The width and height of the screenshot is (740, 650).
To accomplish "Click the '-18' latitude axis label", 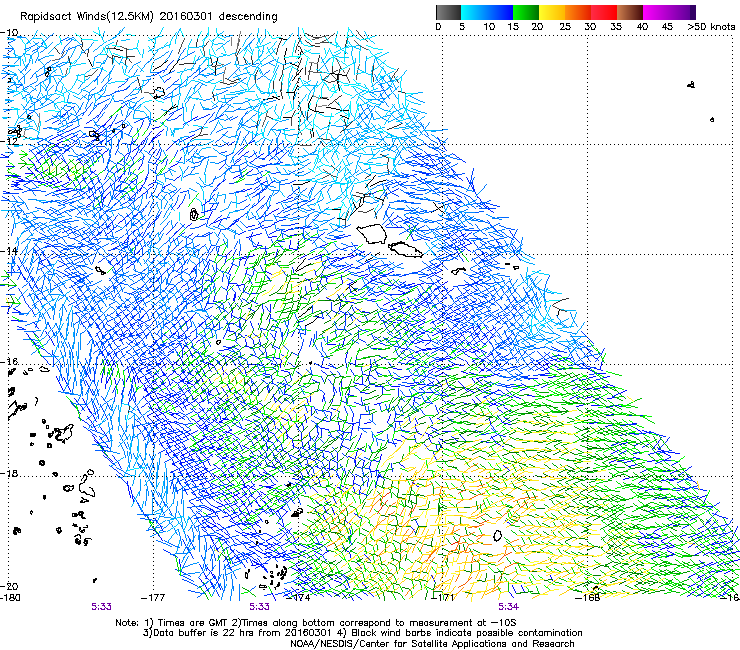I will pos(9,473).
